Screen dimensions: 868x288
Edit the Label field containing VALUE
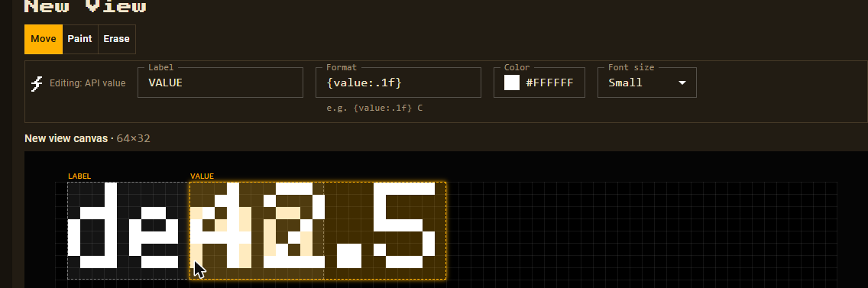[x=220, y=83]
